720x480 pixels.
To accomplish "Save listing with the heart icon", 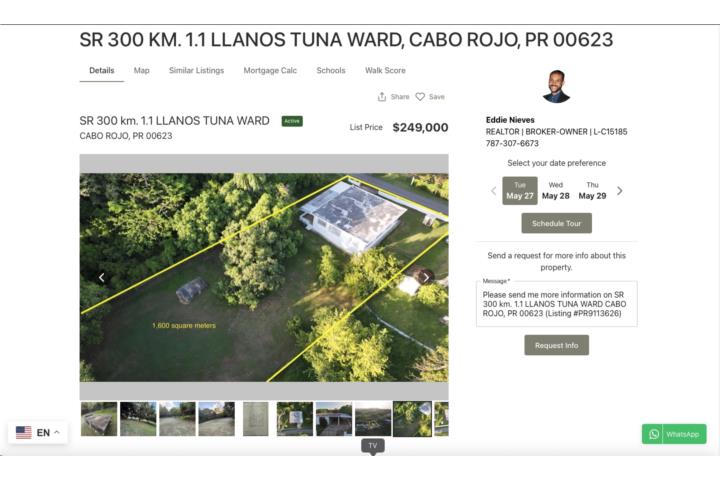I will (420, 96).
